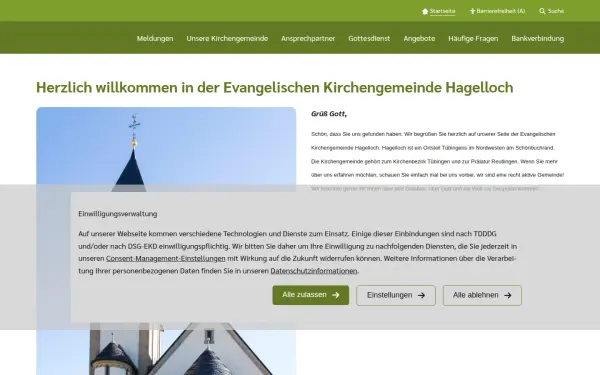Click the home icon beside Startseite
The height and width of the screenshot is (375, 600).
point(425,11)
